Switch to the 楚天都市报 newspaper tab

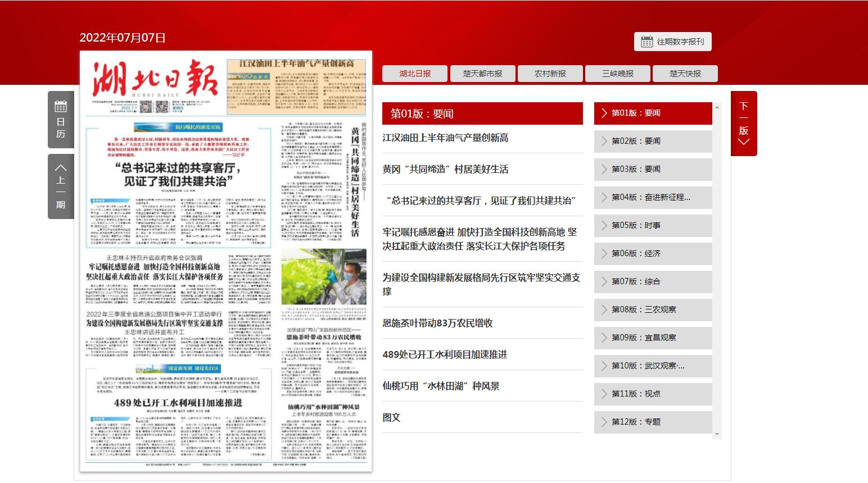482,74
